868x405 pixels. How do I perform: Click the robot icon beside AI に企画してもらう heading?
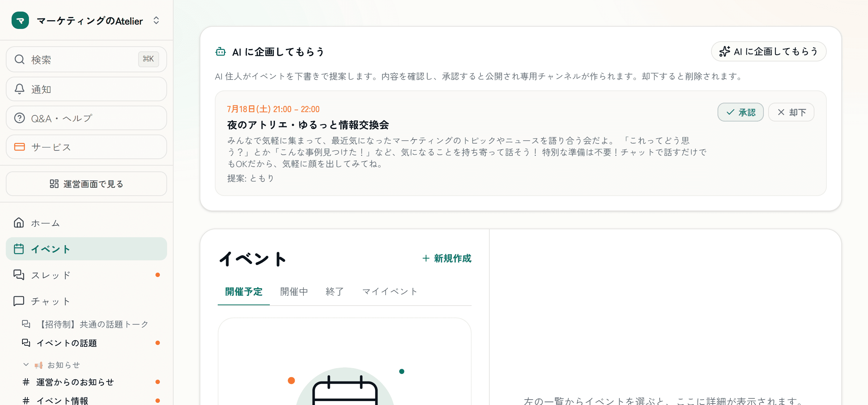click(221, 52)
